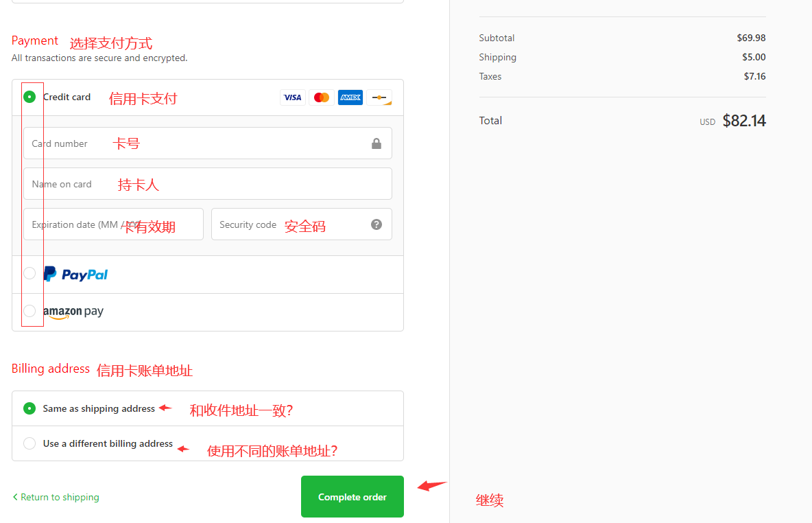The width and height of the screenshot is (812, 523).
Task: Open the Security code help question mark
Action: pos(377,224)
